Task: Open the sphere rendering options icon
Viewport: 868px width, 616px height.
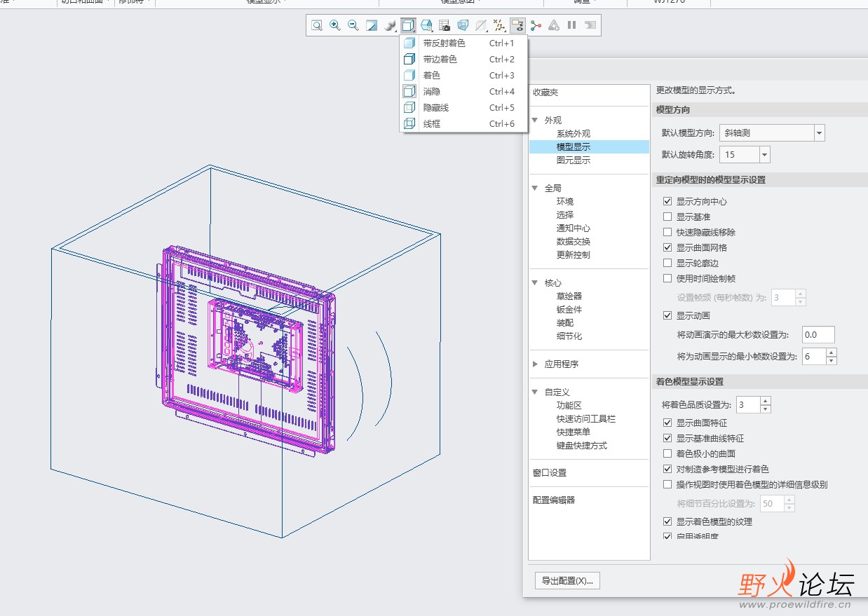Action: point(390,26)
